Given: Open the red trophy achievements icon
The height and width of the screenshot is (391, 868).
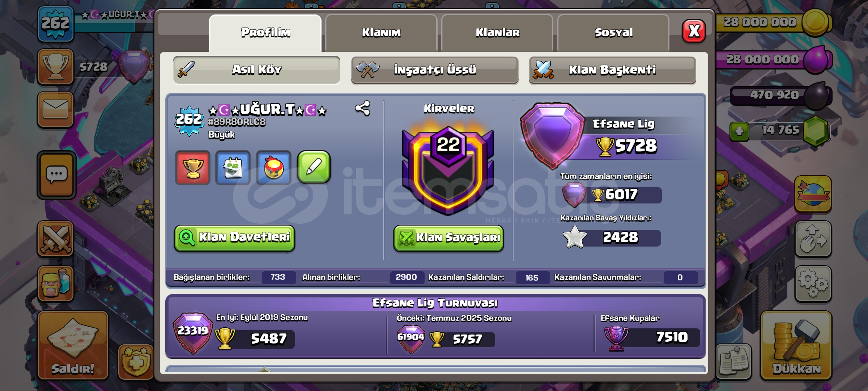Looking at the screenshot, I should pos(193,168).
